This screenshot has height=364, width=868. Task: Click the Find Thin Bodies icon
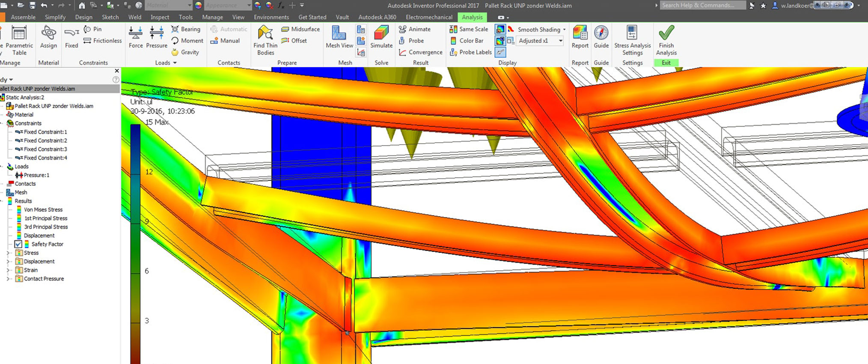265,33
